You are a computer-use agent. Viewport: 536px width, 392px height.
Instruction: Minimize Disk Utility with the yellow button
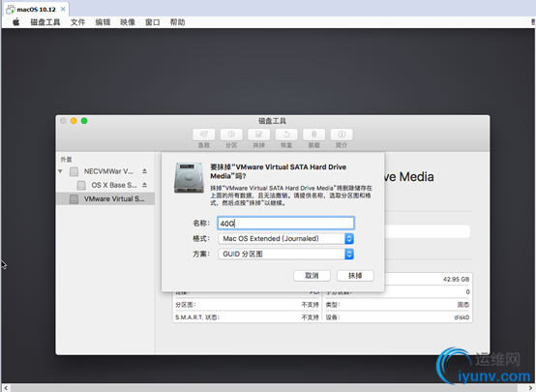pos(74,121)
